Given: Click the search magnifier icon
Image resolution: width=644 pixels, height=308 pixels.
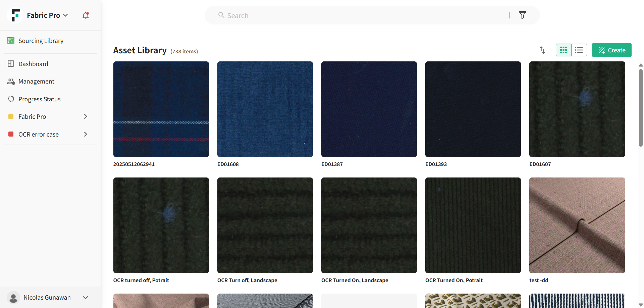Looking at the screenshot, I should tap(221, 15).
